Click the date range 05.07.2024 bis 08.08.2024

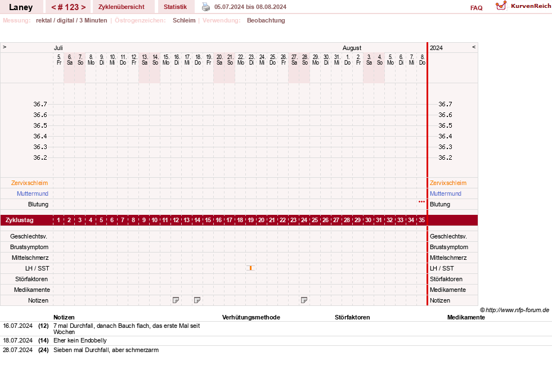click(x=250, y=7)
